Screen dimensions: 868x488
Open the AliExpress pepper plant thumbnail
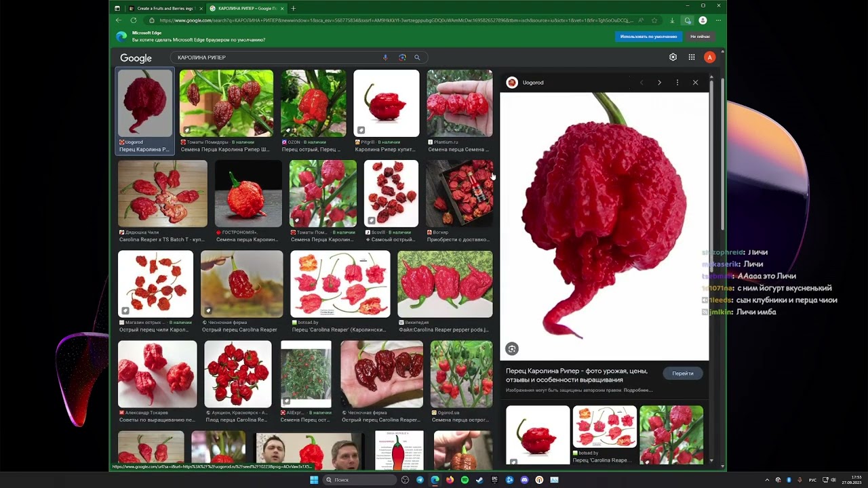[x=306, y=374]
